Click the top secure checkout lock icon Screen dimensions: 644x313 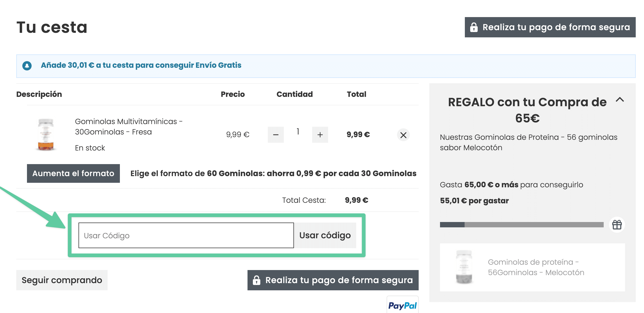474,27
